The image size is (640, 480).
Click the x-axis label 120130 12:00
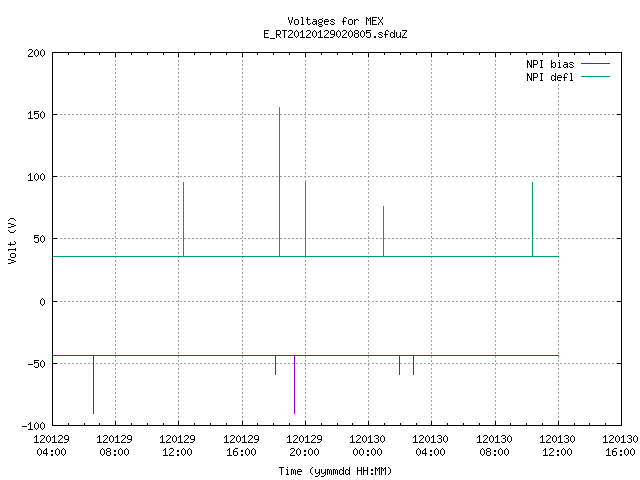pyautogui.click(x=557, y=446)
